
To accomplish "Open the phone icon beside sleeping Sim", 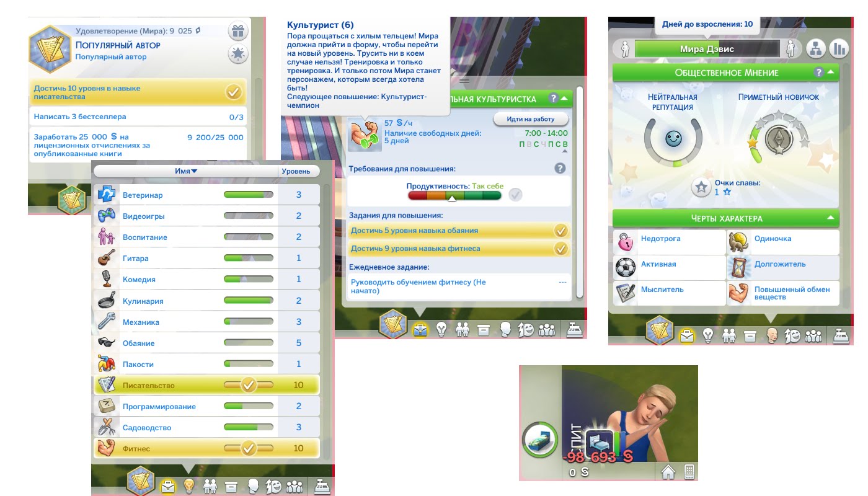I will tap(688, 472).
